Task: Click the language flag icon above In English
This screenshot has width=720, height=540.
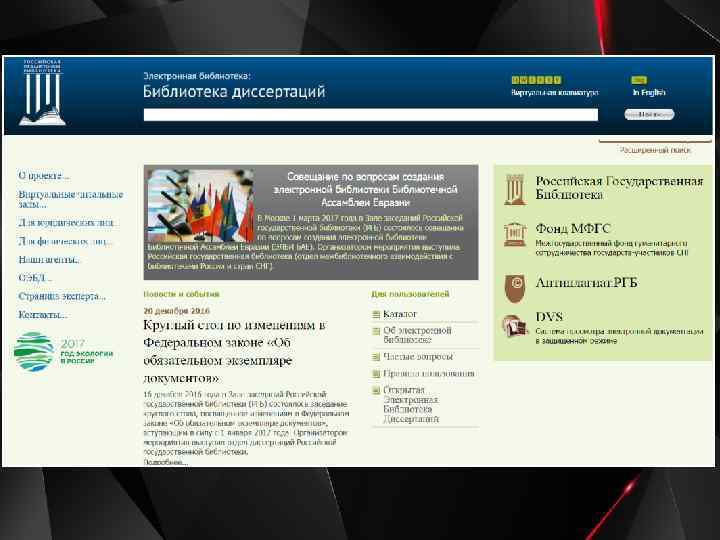Action: pyautogui.click(x=639, y=80)
